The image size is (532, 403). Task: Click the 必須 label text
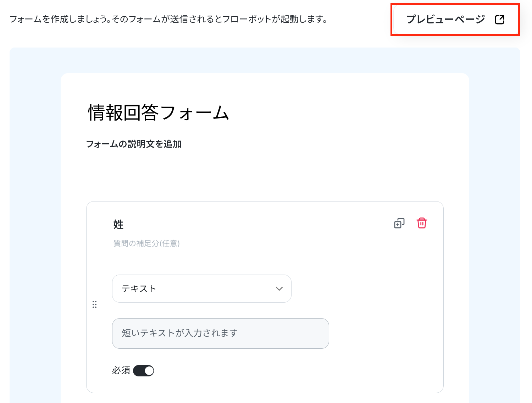121,370
